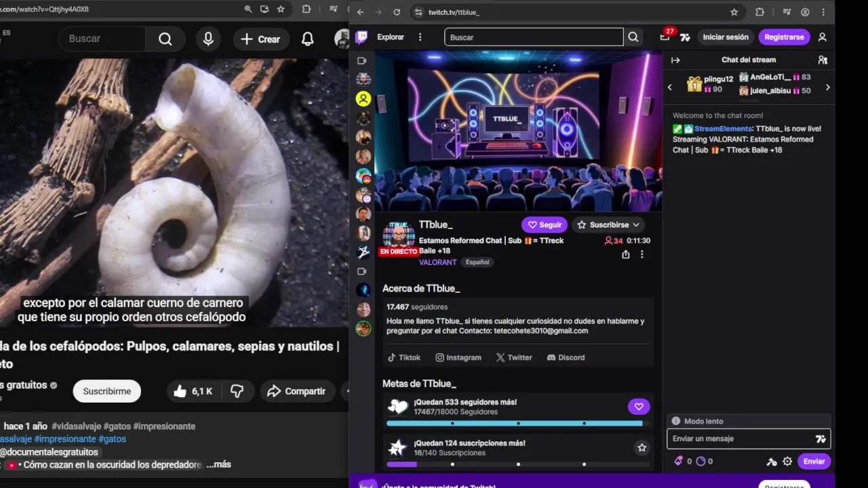
Task: Click @documentalesgratuitos channel mention
Action: [x=49, y=452]
